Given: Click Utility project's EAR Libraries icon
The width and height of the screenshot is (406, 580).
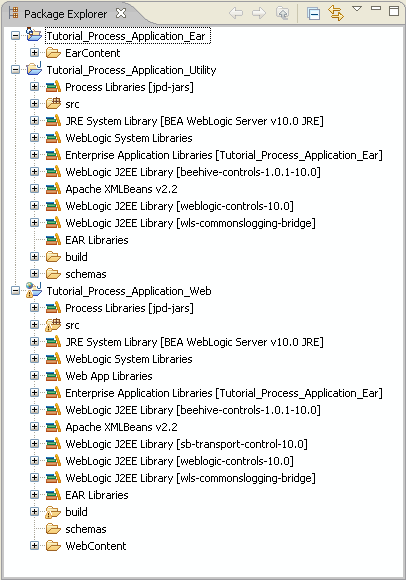Looking at the screenshot, I should point(53,240).
